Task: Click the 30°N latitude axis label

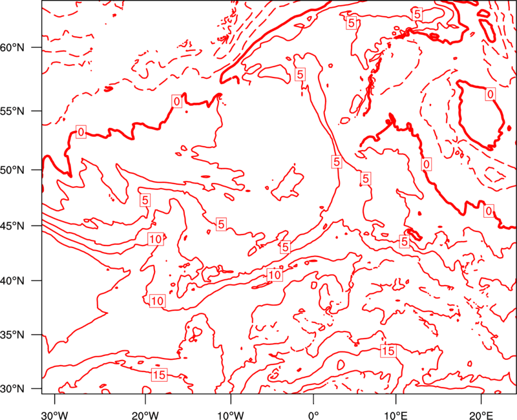Action: click(x=12, y=389)
